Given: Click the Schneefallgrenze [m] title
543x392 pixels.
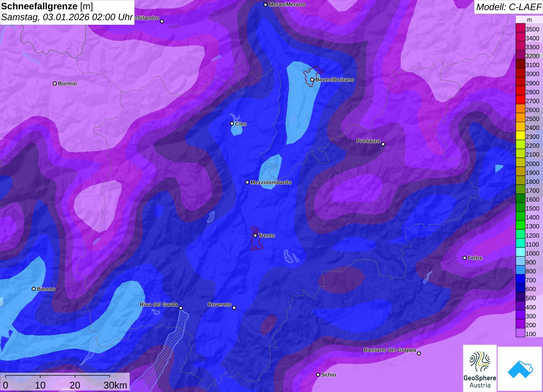Looking at the screenshot, I should pos(47,6).
